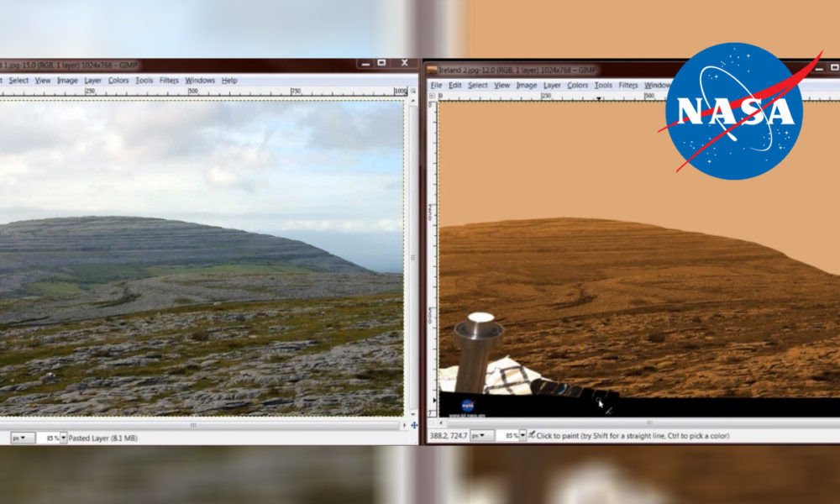This screenshot has height=504, width=840.
Task: Open the View menu in the Ireland 2.jpg window
Action: [x=502, y=85]
